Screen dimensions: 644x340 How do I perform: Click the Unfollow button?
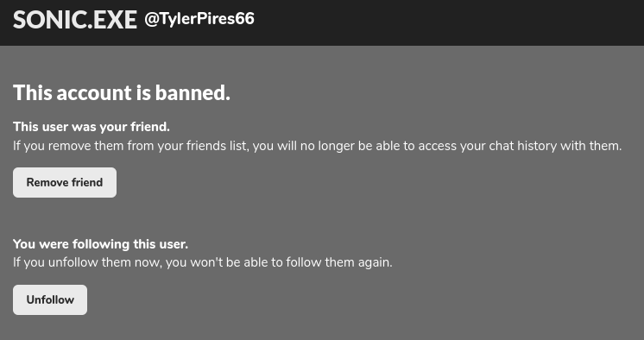50,299
